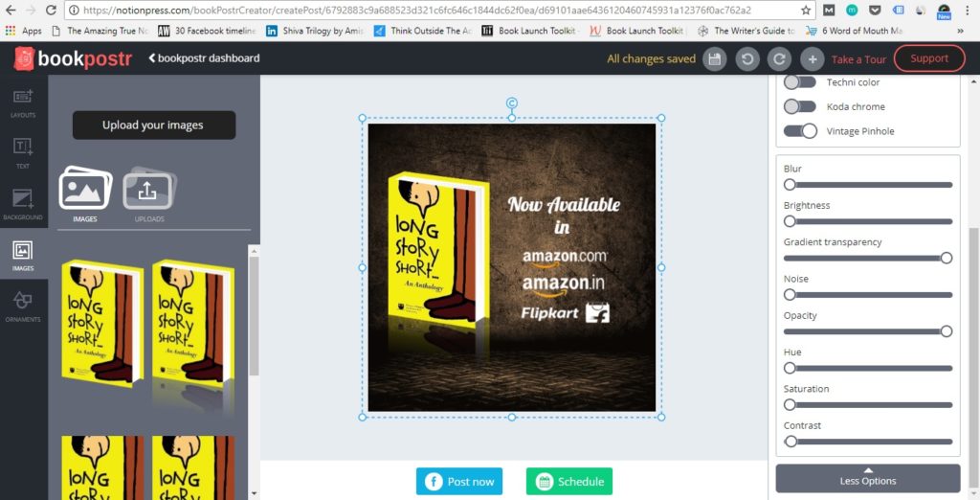
Task: Enable the Koda chrome filter
Action: click(x=800, y=106)
